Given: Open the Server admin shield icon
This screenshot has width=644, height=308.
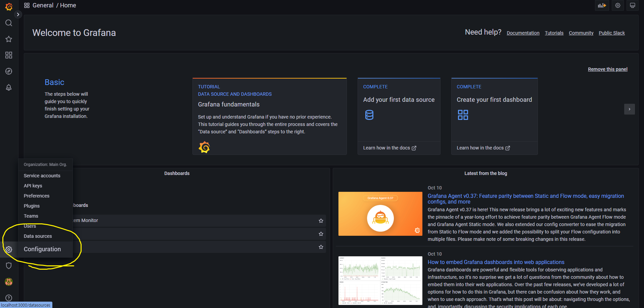Looking at the screenshot, I should [x=9, y=266].
